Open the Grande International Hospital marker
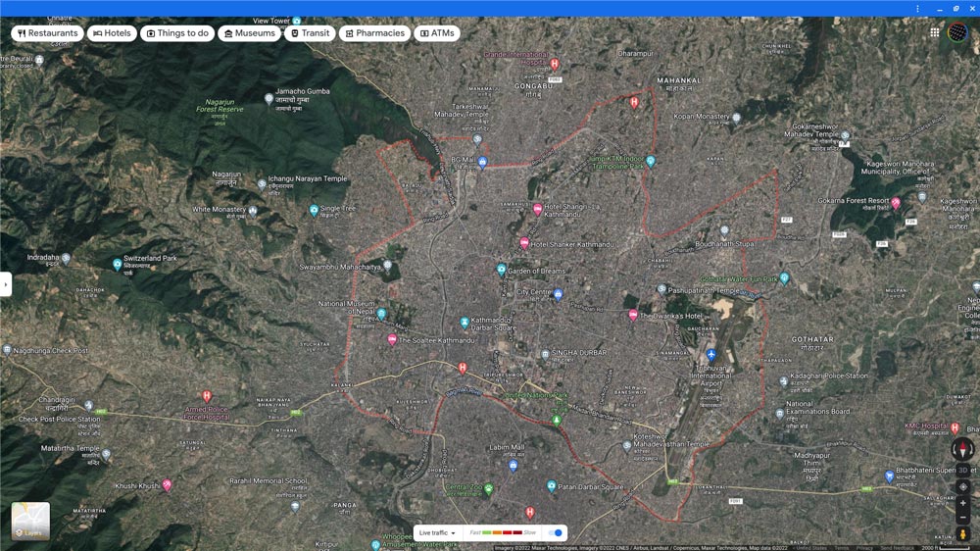The image size is (980, 551). (554, 64)
